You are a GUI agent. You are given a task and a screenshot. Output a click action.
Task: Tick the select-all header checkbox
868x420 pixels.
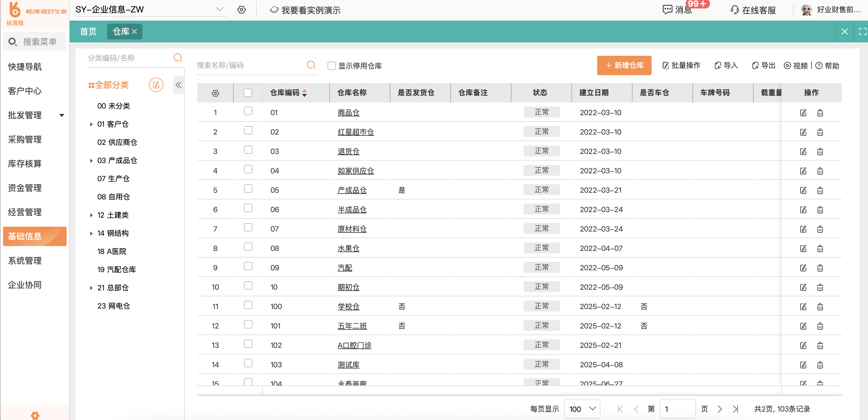248,93
